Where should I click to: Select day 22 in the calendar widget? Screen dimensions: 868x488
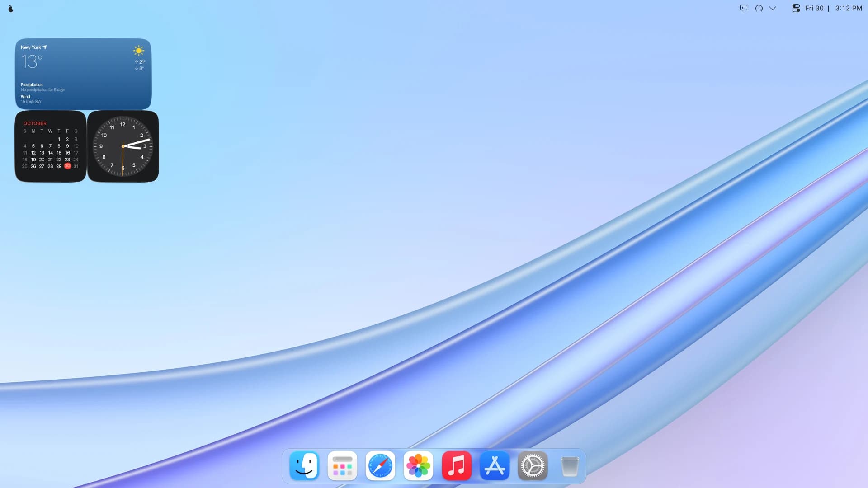tap(59, 160)
